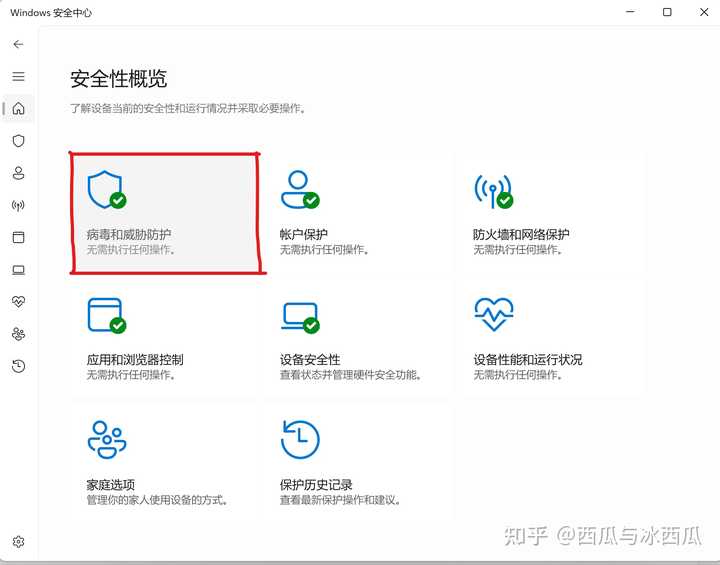Open device health heart icon in sidebar
This screenshot has height=565, width=720.
click(x=18, y=302)
